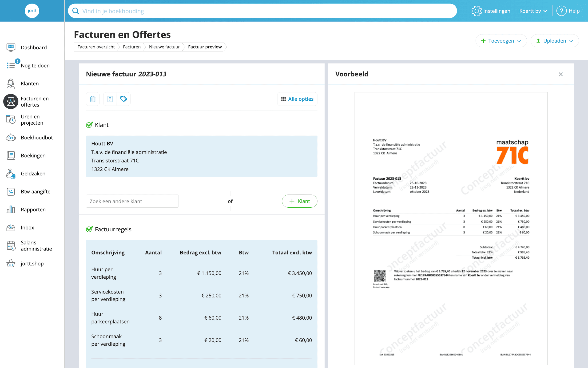
Task: Click the Uren en projecten icon
Action: (11, 119)
